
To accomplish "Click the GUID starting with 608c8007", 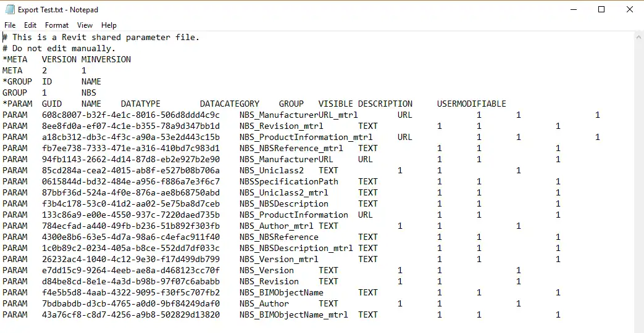I will click(x=130, y=115).
